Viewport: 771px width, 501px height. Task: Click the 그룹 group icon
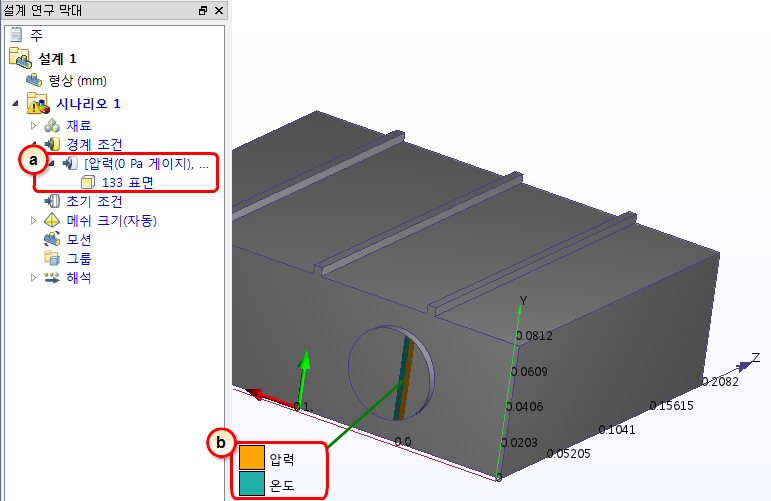coord(52,258)
